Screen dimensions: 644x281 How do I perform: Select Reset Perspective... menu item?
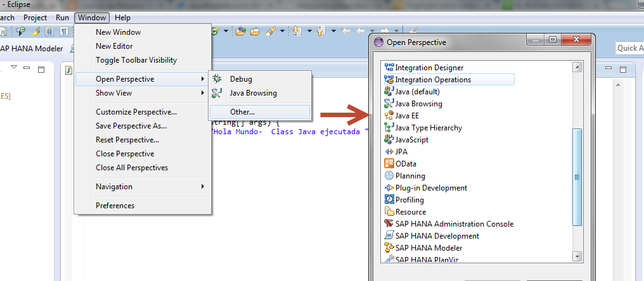coord(143,139)
